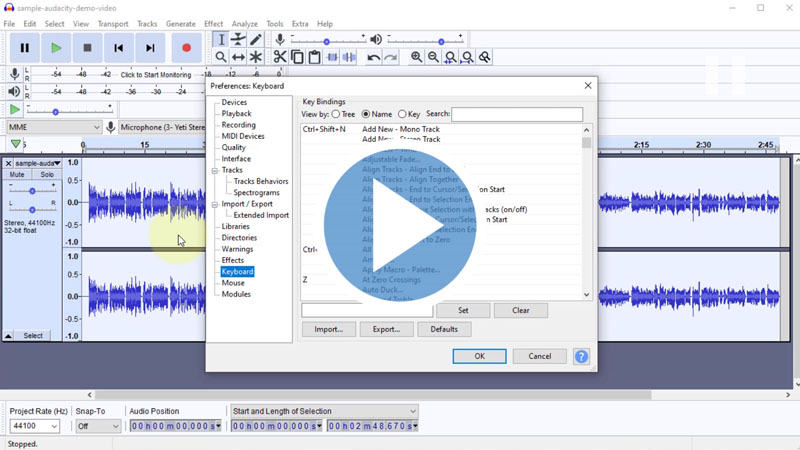Click the Export... button
Image resolution: width=800 pixels, height=450 pixels.
coord(386,329)
